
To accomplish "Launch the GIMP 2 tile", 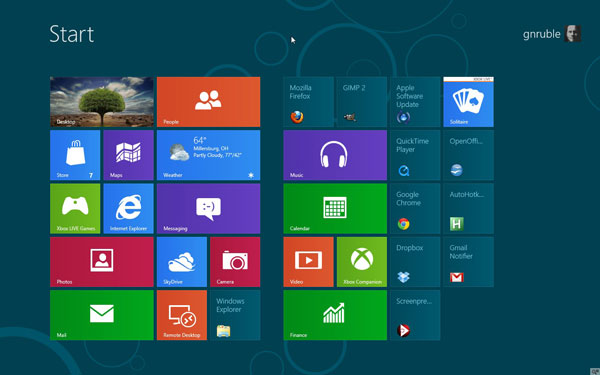I will point(362,102).
